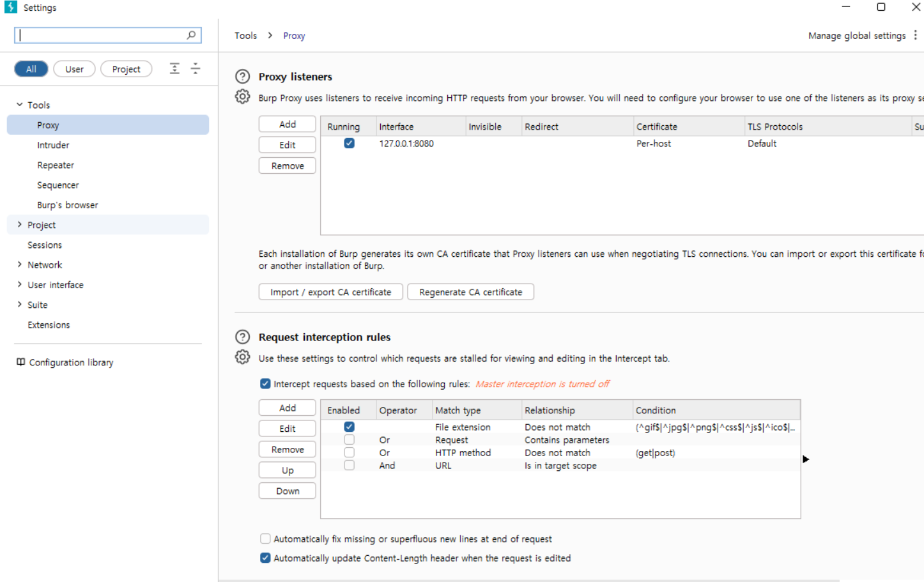Click Edit under Request interception rules
Screen dimensions: 924x582
click(x=288, y=429)
